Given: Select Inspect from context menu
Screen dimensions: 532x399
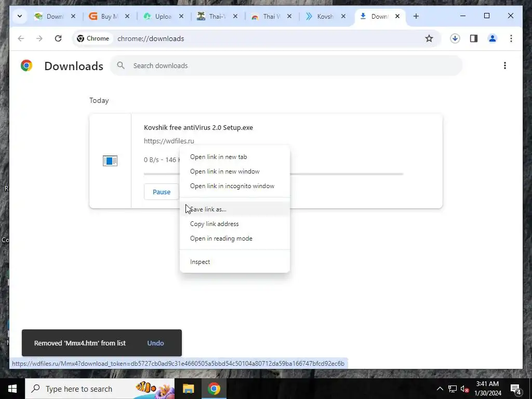Looking at the screenshot, I should point(235,262).
